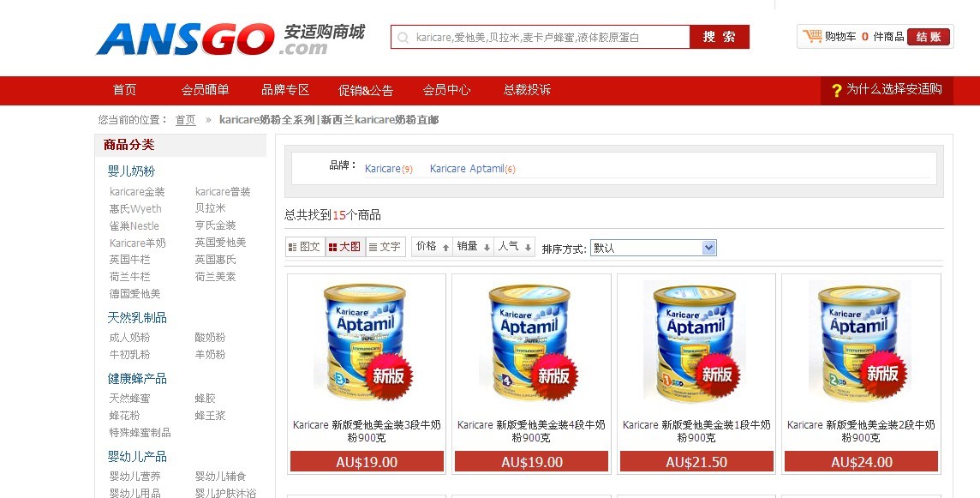Open the 排序方式 dropdown
The height and width of the screenshot is (498, 980).
tap(653, 248)
